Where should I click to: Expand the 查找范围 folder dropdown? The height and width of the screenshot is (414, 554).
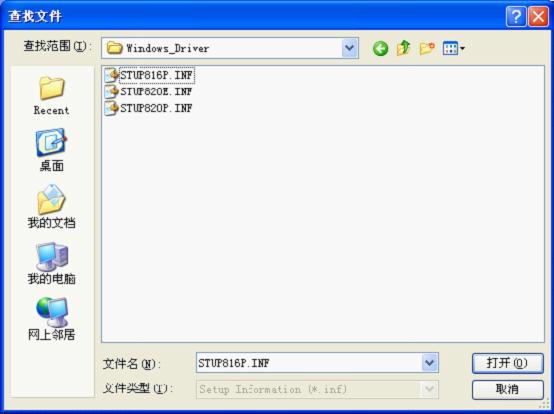click(x=350, y=48)
